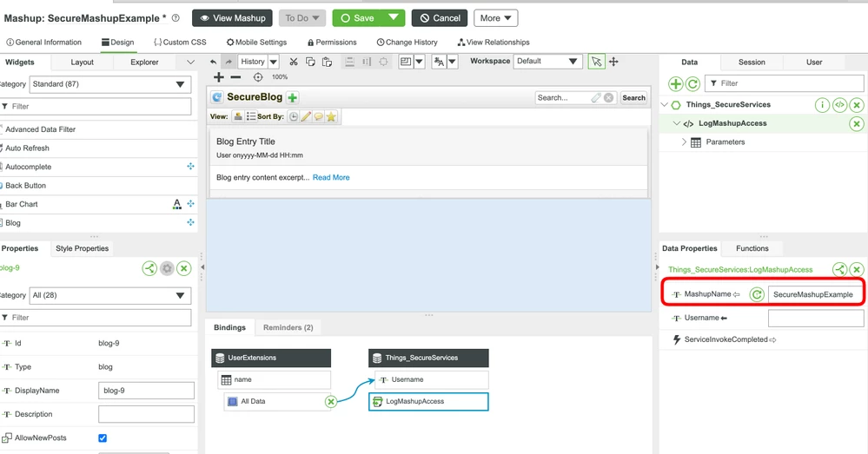Open services code icon for Things_SecureServices
The width and height of the screenshot is (868, 454).
point(840,105)
